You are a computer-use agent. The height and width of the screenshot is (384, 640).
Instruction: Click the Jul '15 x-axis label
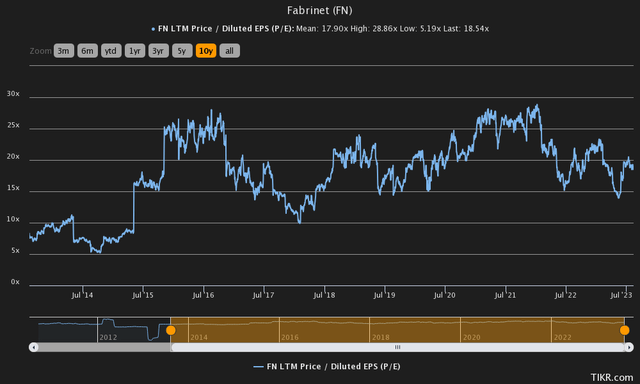pos(142,295)
